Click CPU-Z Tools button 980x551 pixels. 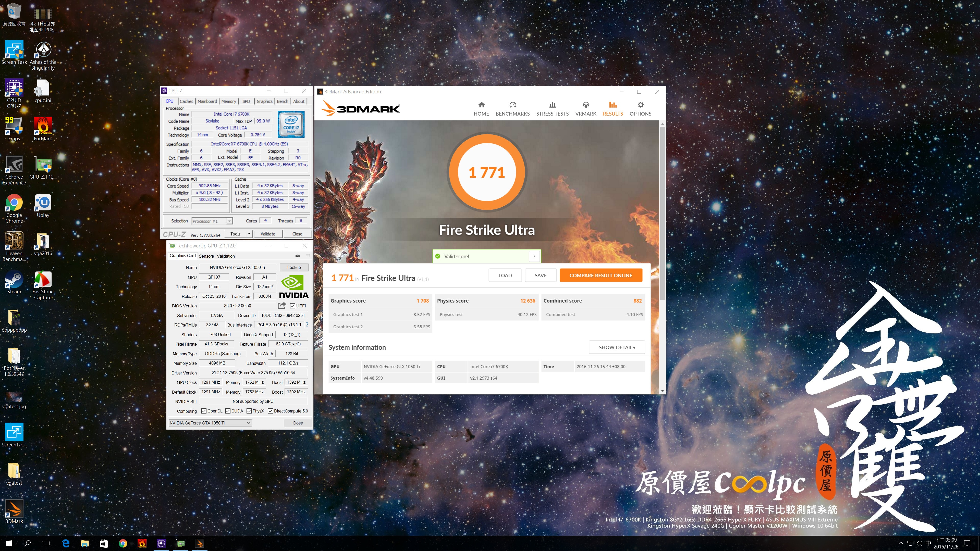point(235,234)
